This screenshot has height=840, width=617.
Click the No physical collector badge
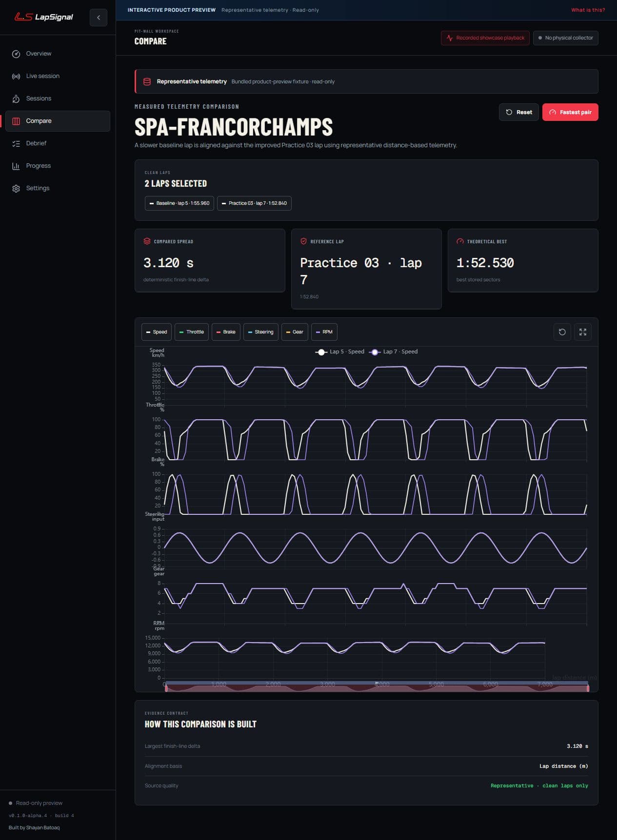[x=565, y=38]
